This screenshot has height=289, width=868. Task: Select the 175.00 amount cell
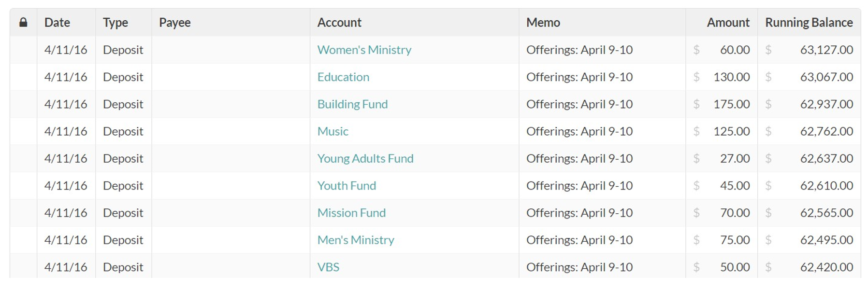tap(722, 104)
